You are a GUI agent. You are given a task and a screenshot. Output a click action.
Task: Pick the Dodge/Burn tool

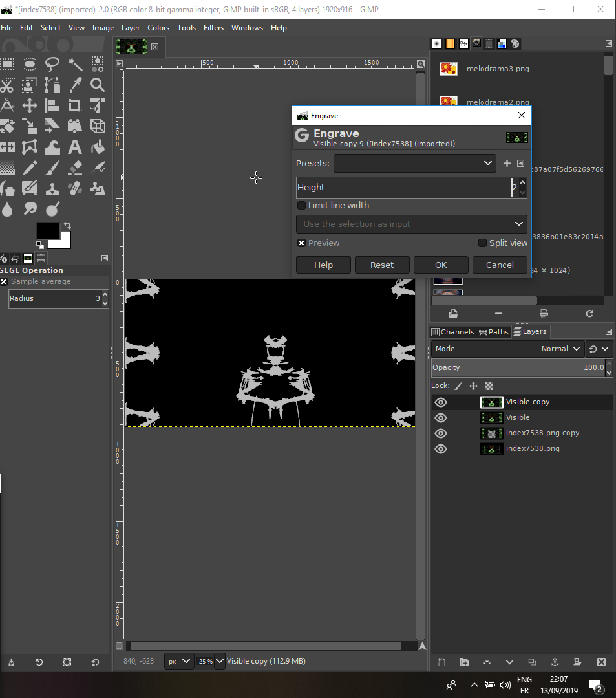pos(52,209)
